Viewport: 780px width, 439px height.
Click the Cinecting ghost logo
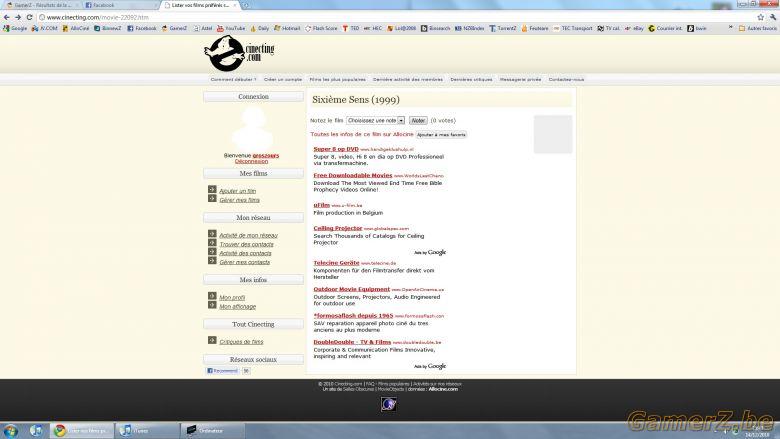click(239, 53)
